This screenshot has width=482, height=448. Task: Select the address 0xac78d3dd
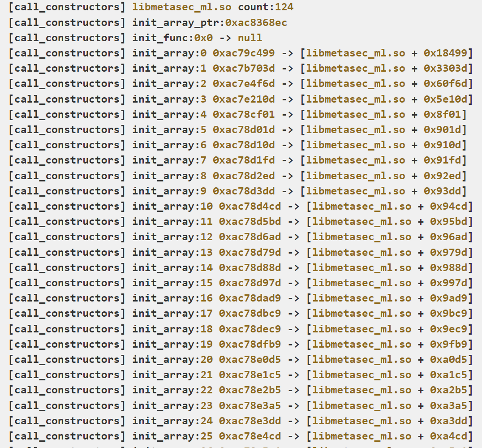click(x=244, y=191)
